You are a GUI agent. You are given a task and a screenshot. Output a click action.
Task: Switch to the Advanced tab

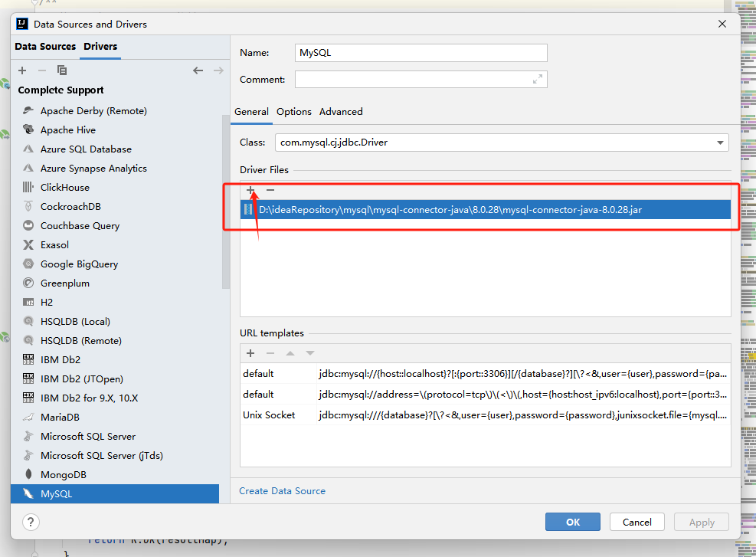click(341, 112)
